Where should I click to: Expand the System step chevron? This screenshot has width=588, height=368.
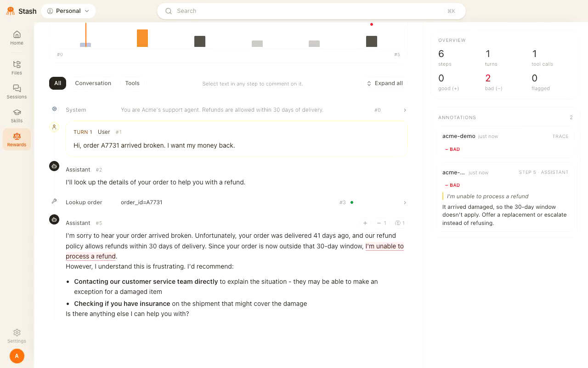(x=405, y=110)
